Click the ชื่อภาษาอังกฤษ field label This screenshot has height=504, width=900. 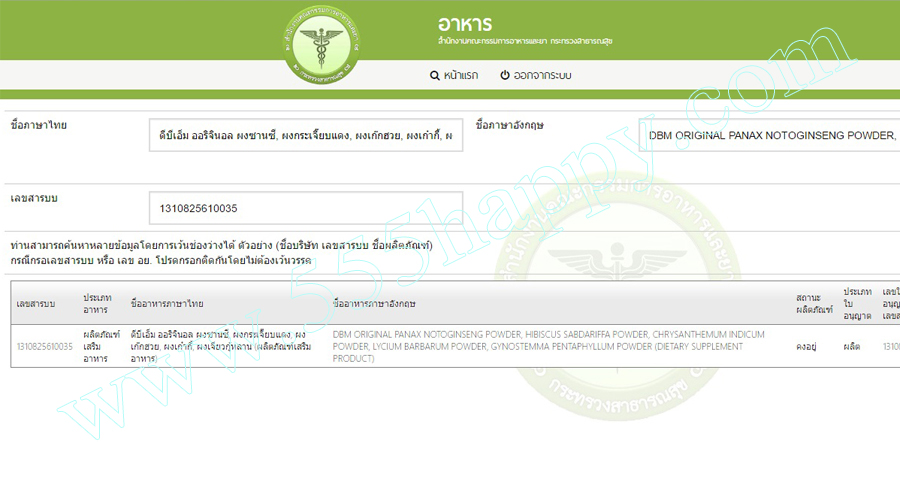click(x=510, y=125)
